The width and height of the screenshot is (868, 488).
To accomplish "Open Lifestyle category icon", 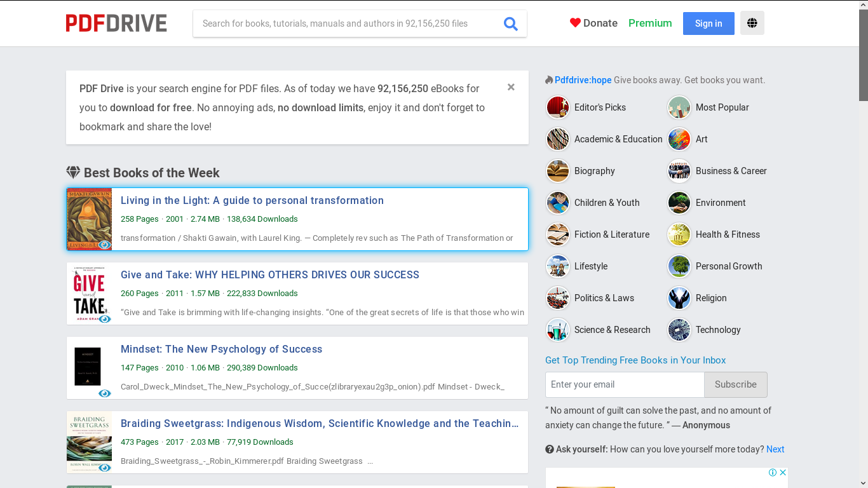I will pos(558,266).
